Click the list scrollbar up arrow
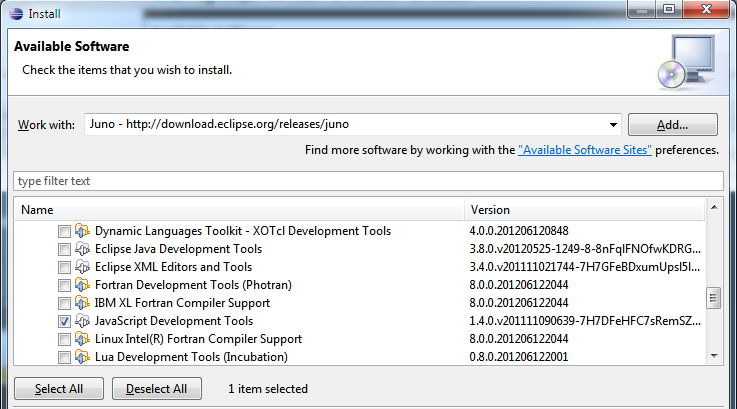The image size is (737, 409). [x=714, y=207]
